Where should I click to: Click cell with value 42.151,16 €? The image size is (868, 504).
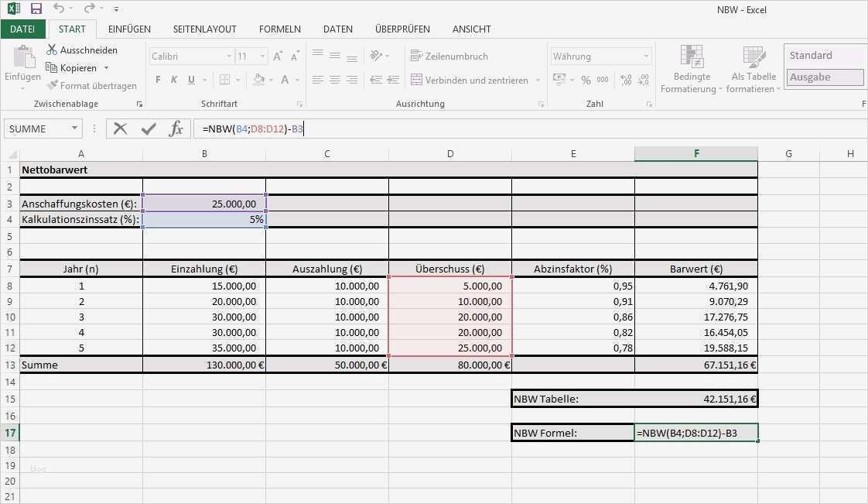(695, 399)
